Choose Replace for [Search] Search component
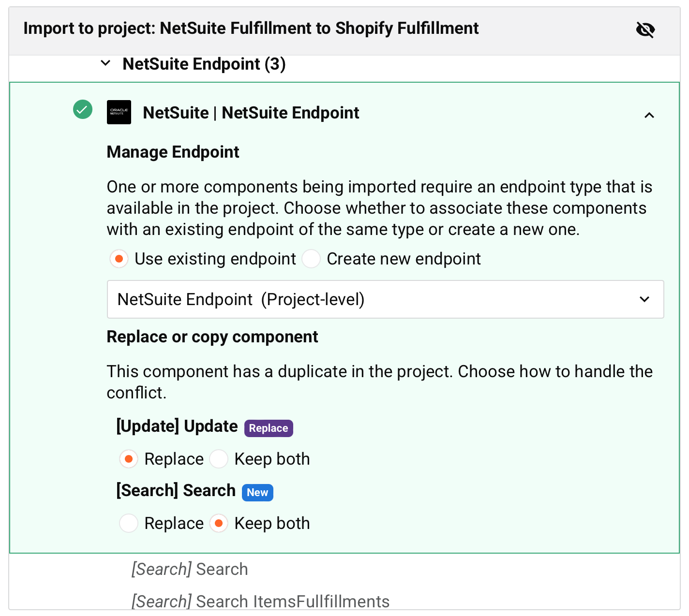The image size is (689, 616). pos(129,523)
